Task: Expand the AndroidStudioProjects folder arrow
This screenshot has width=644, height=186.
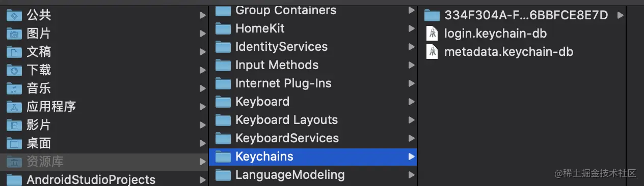Action: click(x=203, y=180)
